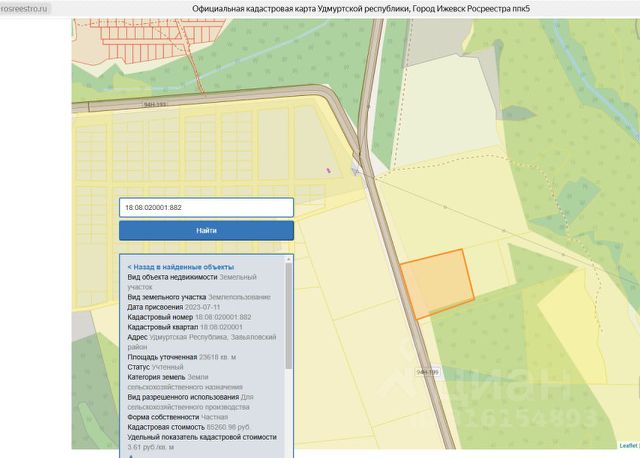Screen dimensions: 640x458
Task: Click the Кадастровая стоимость value row
Action: 189,427
